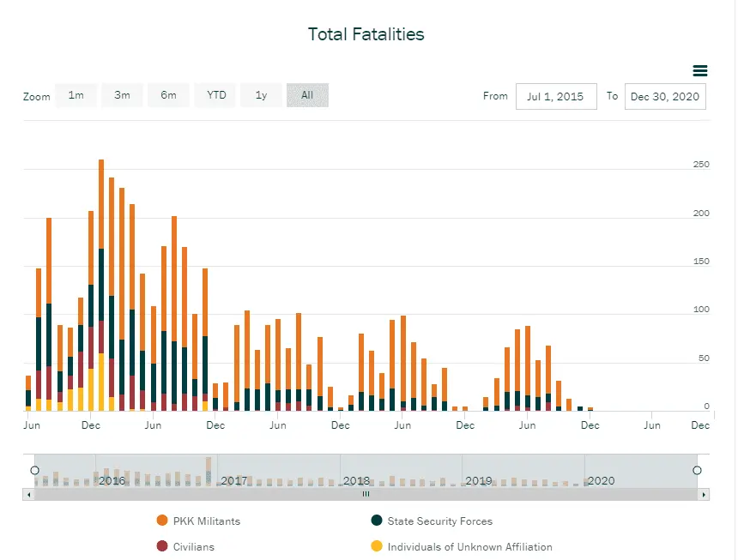Click the orange PKK Militants legend dot
Image resolution: width=738 pixels, height=560 pixels.
(162, 521)
